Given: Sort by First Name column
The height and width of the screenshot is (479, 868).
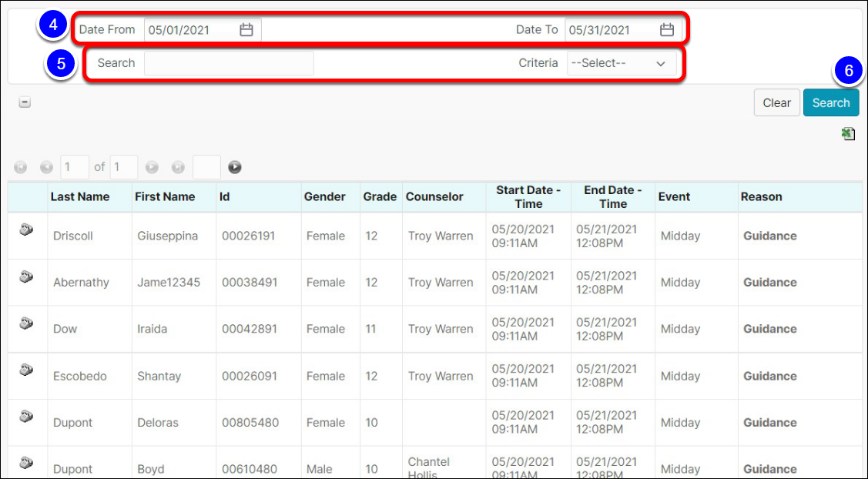Looking at the screenshot, I should point(165,196).
